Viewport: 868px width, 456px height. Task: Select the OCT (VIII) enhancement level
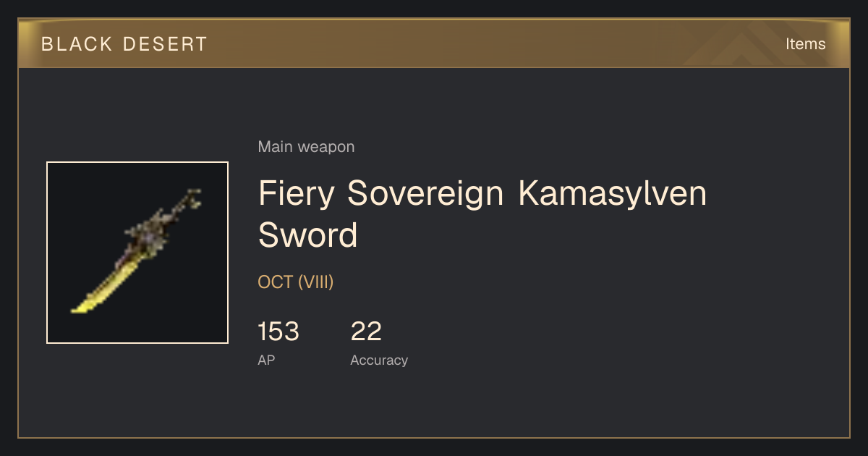click(x=296, y=282)
